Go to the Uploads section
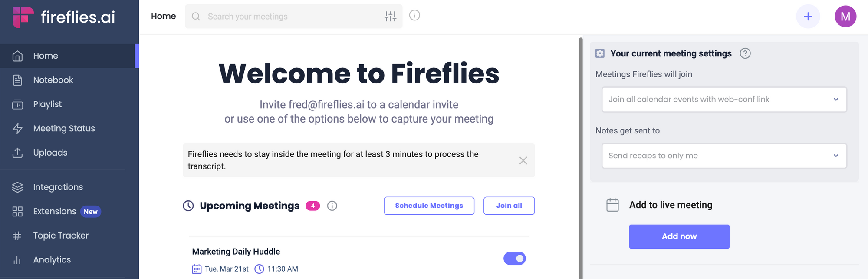The width and height of the screenshot is (868, 279). [50, 153]
